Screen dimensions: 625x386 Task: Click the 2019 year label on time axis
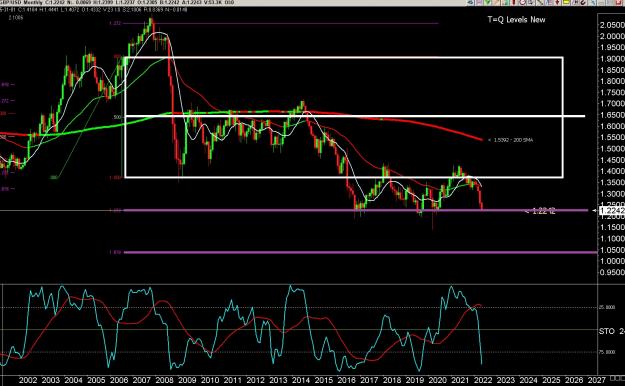pos(415,380)
